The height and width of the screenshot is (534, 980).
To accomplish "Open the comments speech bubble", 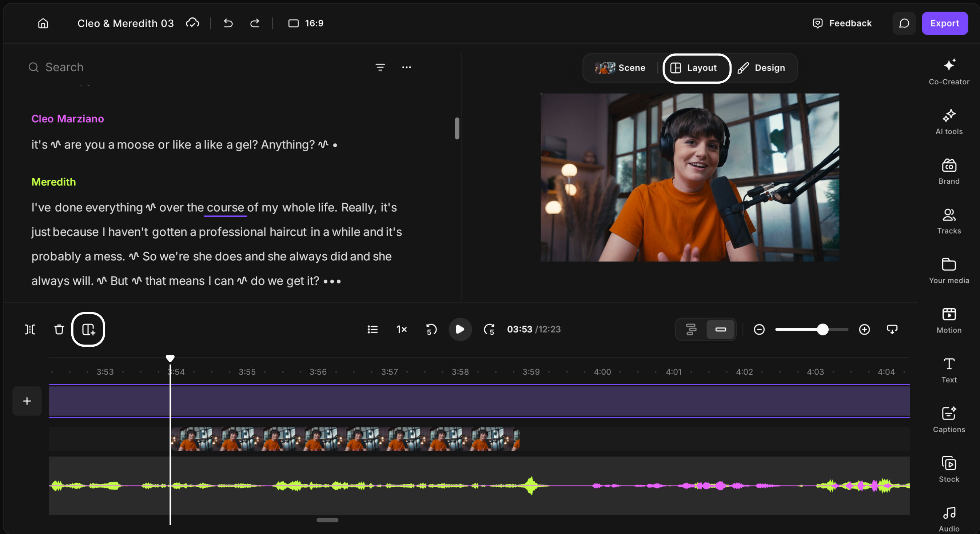I will point(904,23).
